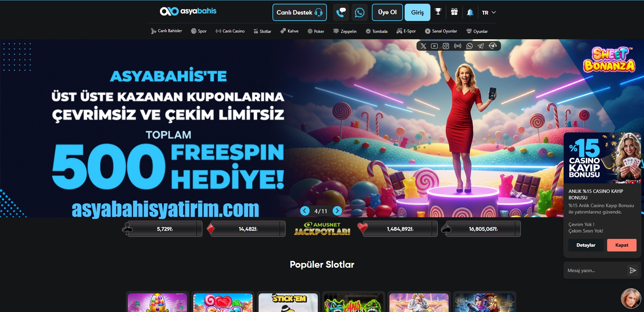Open the Kahve menu item
644x312 pixels.
289,31
